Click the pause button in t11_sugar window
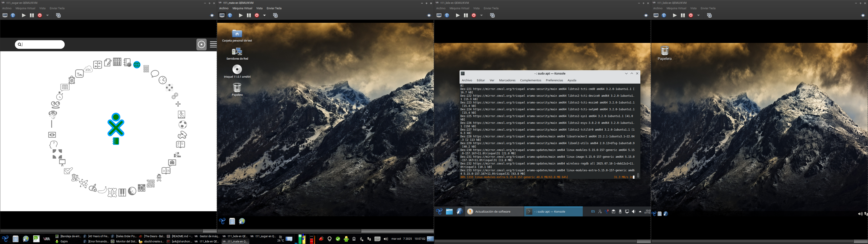The image size is (868, 244). coord(32,16)
